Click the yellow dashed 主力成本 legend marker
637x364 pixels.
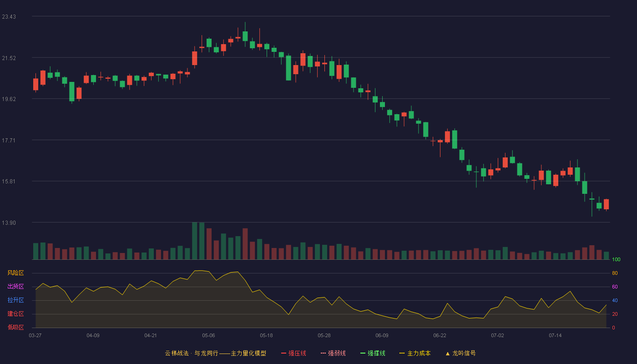coord(402,353)
